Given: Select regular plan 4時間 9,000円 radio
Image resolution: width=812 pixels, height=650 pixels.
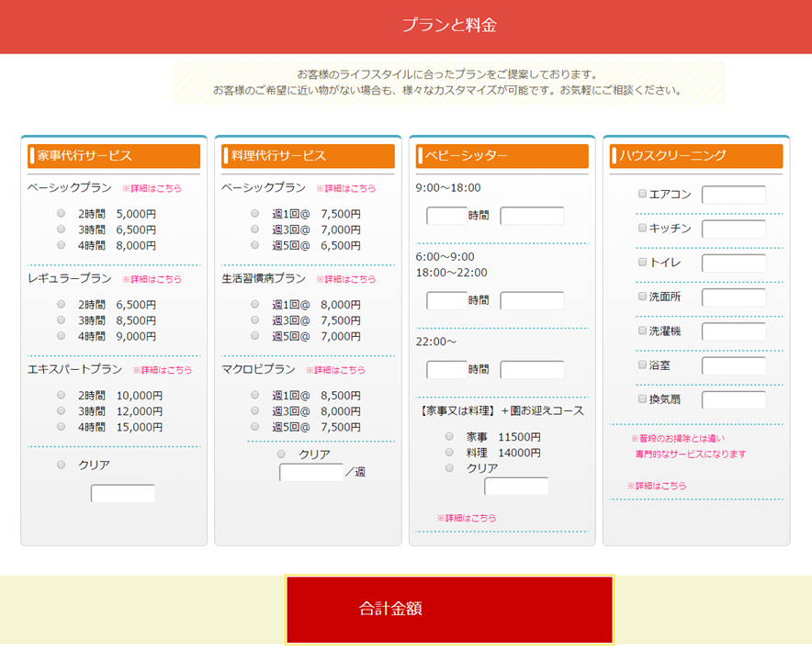Looking at the screenshot, I should 62,335.
